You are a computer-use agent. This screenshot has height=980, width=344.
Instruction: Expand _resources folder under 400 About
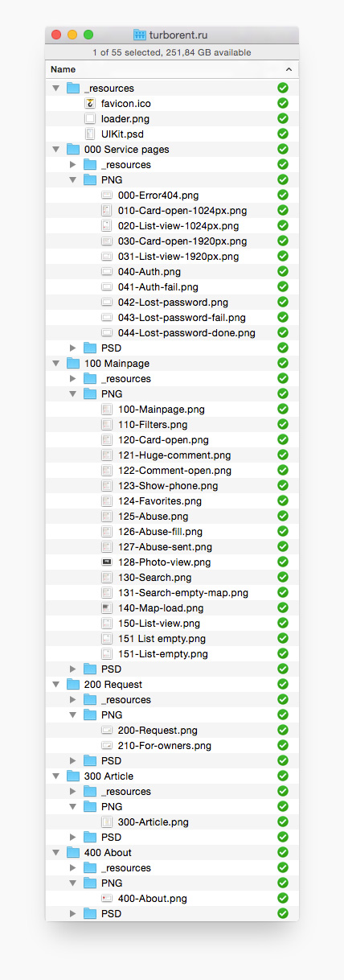point(73,868)
